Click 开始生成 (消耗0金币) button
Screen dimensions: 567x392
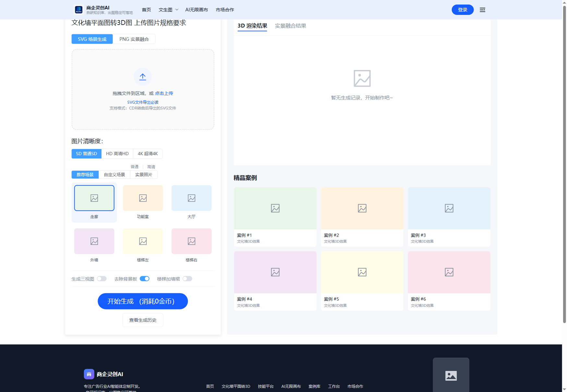pos(143,301)
